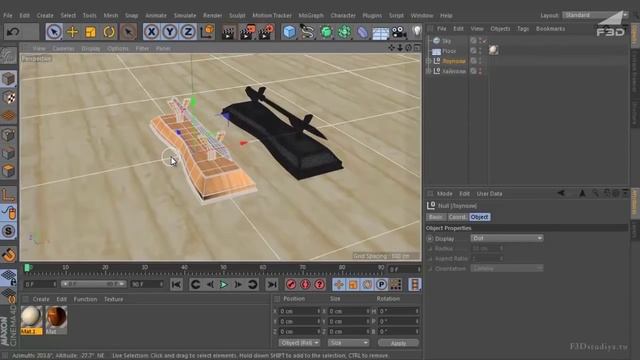Jump to animation start
640x360 pixels.
coord(176,284)
